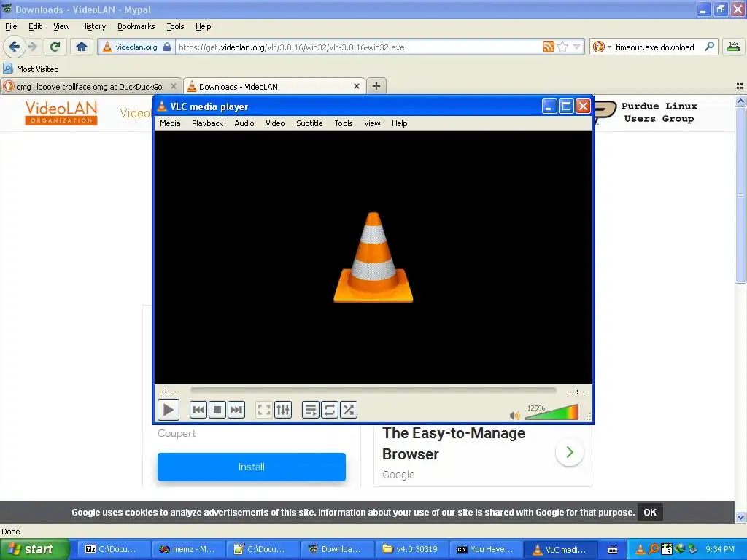Toggle VLC fullscreen mode
Image resolution: width=747 pixels, height=560 pixels.
click(x=264, y=410)
